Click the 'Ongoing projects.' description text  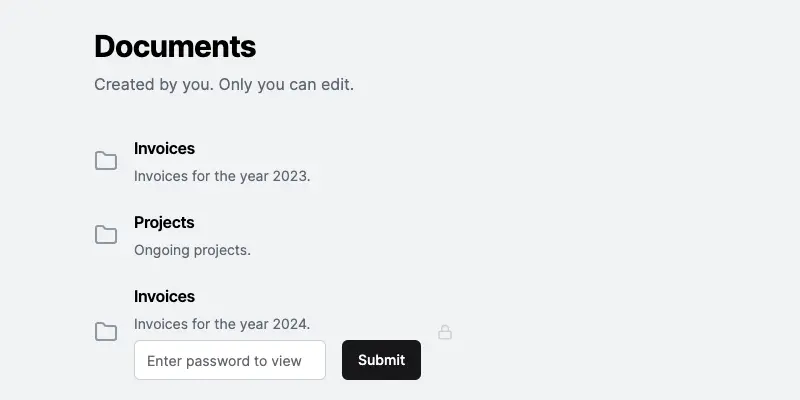coord(192,250)
